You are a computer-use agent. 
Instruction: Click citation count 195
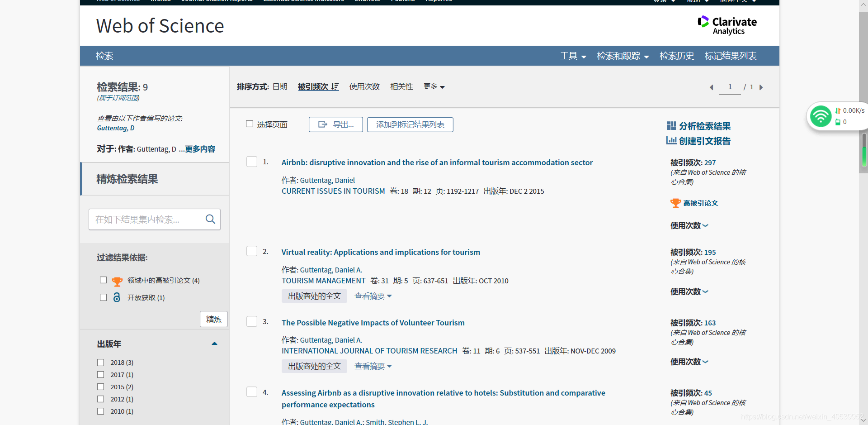(710, 252)
